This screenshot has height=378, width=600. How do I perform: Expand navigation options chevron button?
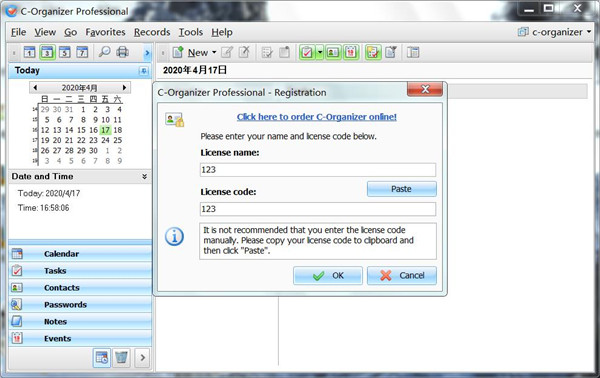point(142,358)
